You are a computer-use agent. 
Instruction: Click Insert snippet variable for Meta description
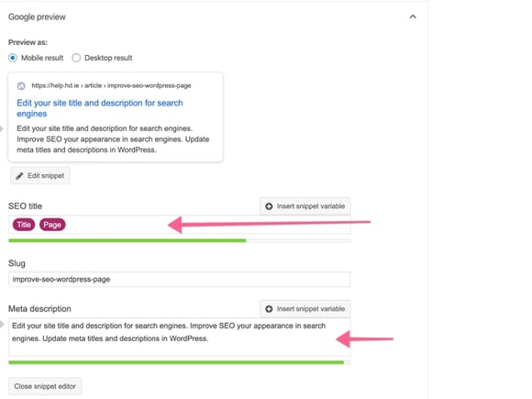(x=305, y=309)
